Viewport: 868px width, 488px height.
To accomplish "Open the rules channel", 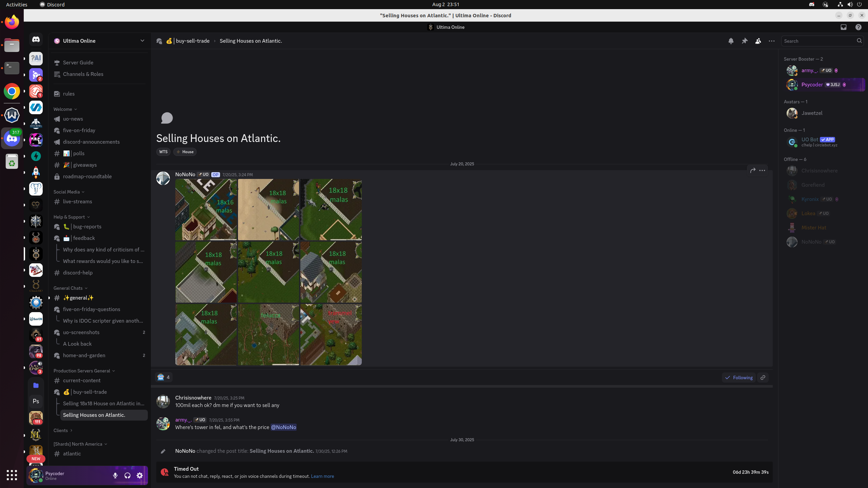I will point(99,94).
